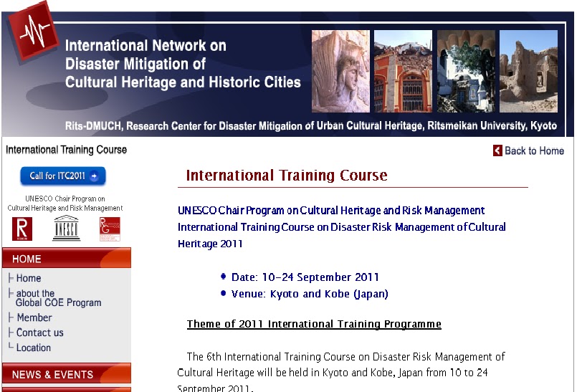Screen dimensions: 577x392
Task: Click the UNESCO Chair Program blue heading
Action: tap(341, 227)
